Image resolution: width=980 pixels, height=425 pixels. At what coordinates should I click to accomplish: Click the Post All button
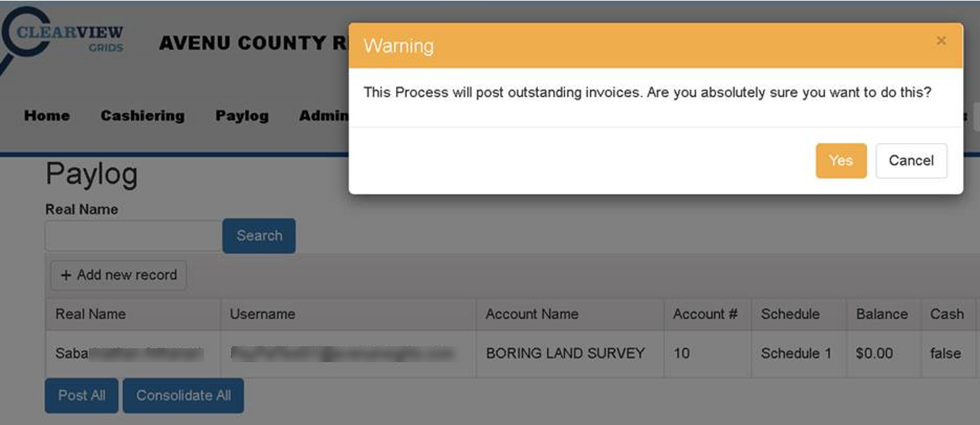coord(82,396)
